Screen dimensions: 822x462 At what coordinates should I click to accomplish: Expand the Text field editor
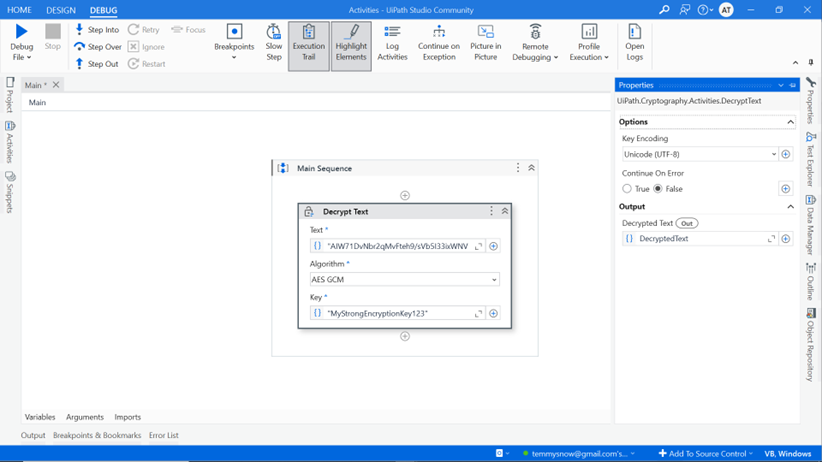point(478,246)
